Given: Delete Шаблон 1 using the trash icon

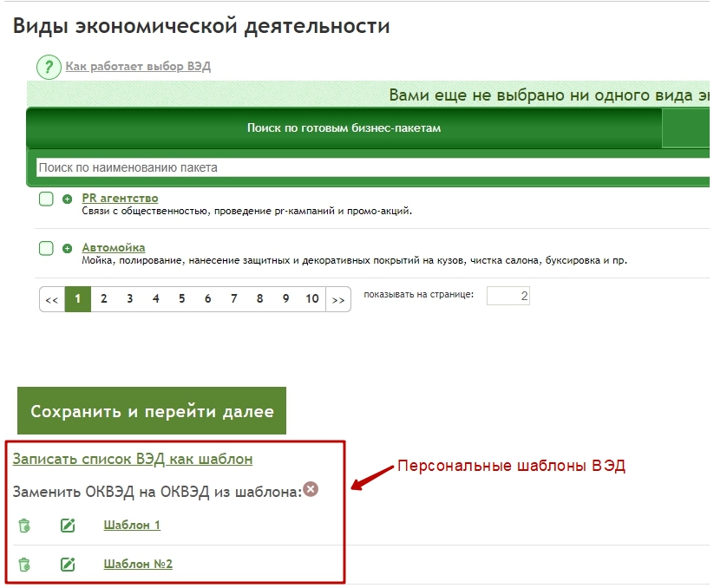Looking at the screenshot, I should point(24,526).
